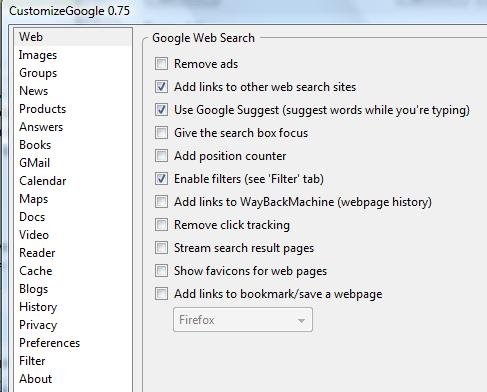Viewport: 487px width, 392px height.
Task: Open the Images settings category
Action: click(x=73, y=55)
